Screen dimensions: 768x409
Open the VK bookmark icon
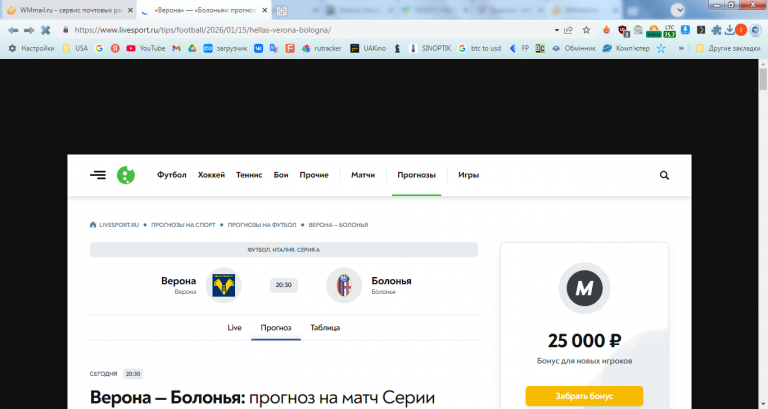[x=258, y=48]
